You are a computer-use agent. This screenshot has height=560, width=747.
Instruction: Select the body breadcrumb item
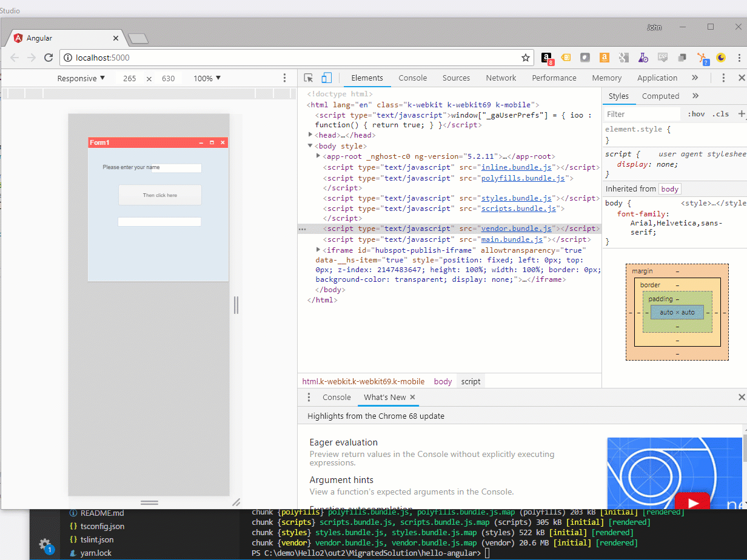coord(443,381)
